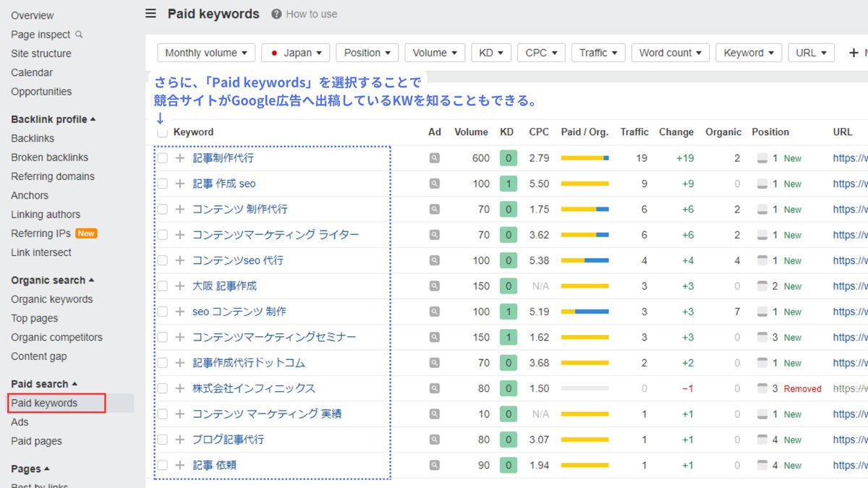
Task: Go to Overview in the sidebar
Action: point(33,15)
